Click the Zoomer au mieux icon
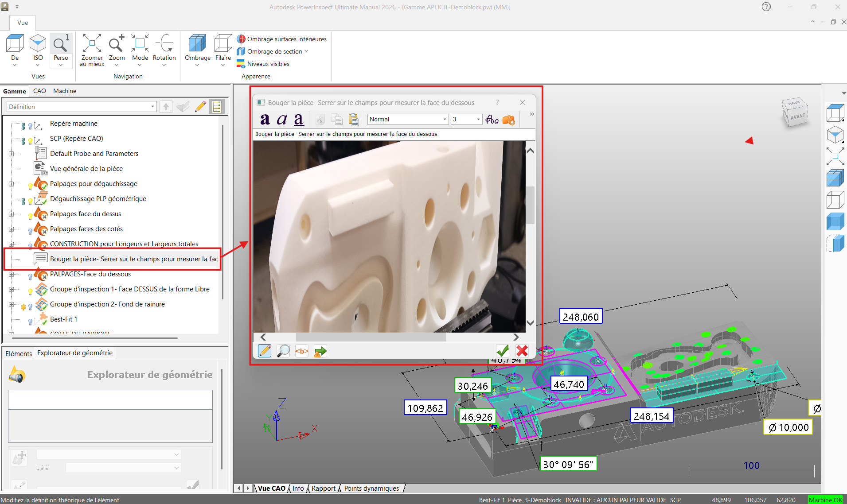Viewport: 847px width, 504px height. [x=92, y=44]
